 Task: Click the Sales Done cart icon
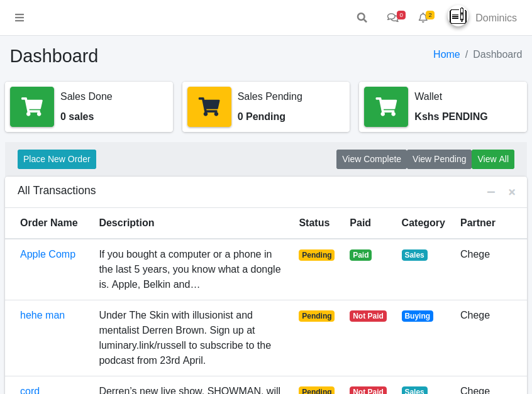32,107
